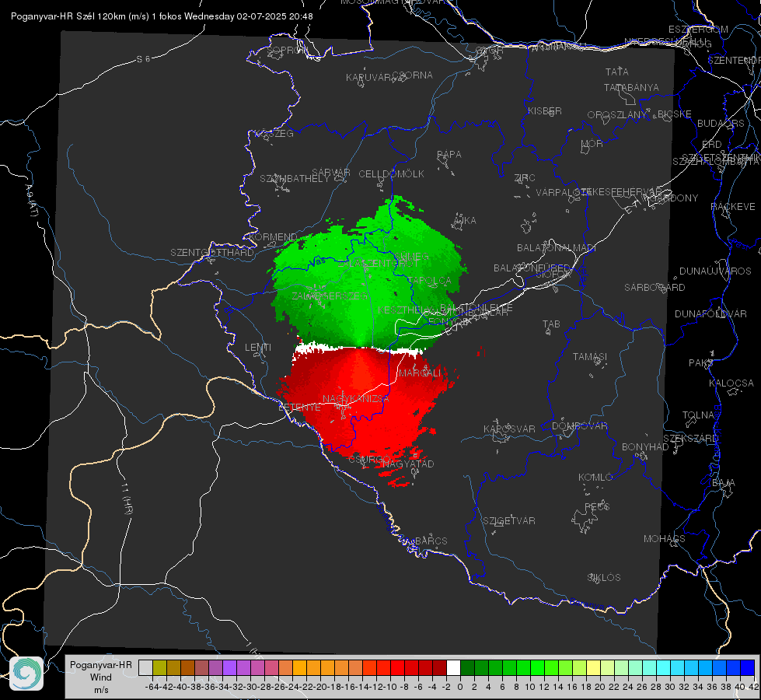Click the swirl weather service logo
This screenshot has width=761, height=700.
point(26,674)
